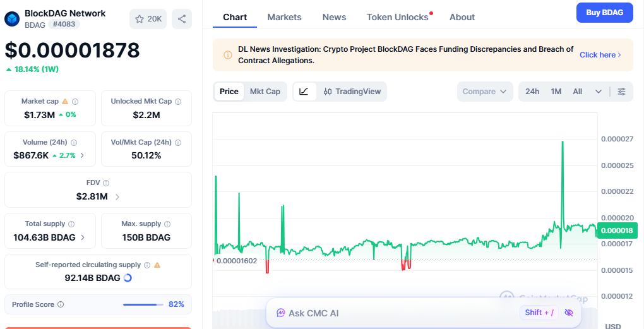Click the 92.14B BDAG circulating supply value
Image resolution: width=644 pixels, height=329 pixels.
pyautogui.click(x=92, y=278)
